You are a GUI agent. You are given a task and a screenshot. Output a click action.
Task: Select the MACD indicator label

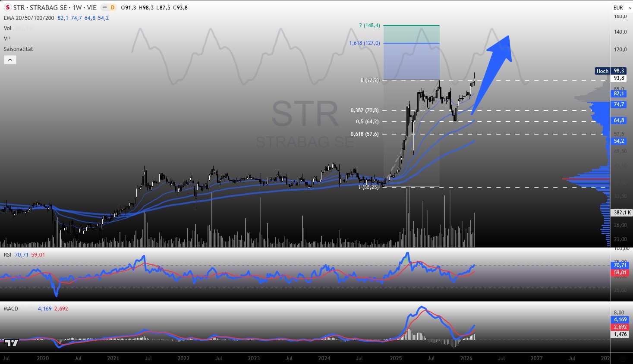pyautogui.click(x=11, y=309)
